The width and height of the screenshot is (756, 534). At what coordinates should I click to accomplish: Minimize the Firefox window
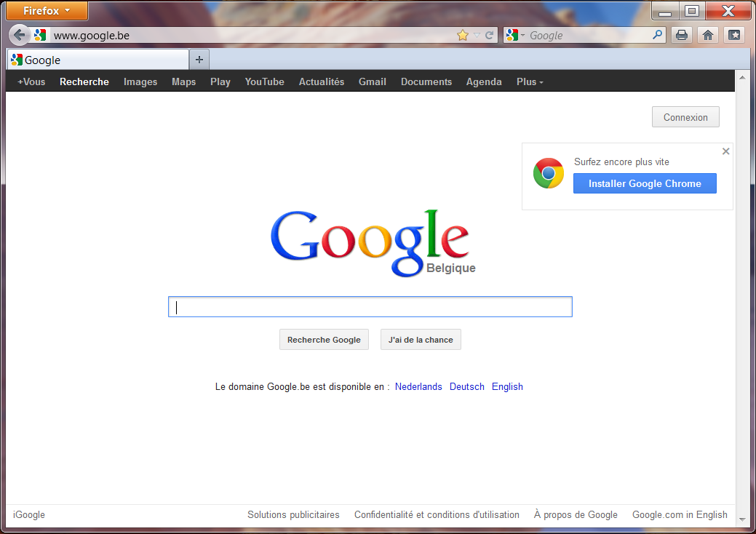pos(665,11)
